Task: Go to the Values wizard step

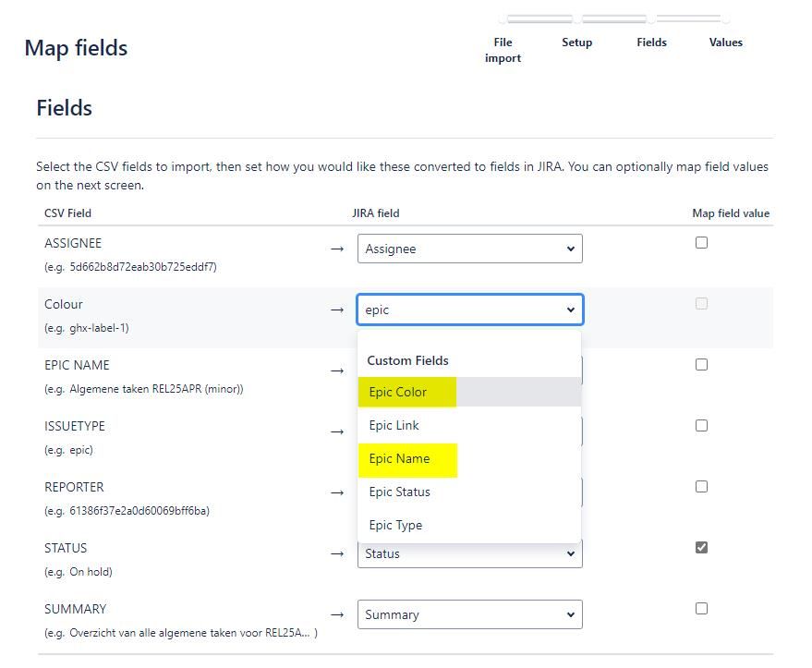Action: coord(725,43)
